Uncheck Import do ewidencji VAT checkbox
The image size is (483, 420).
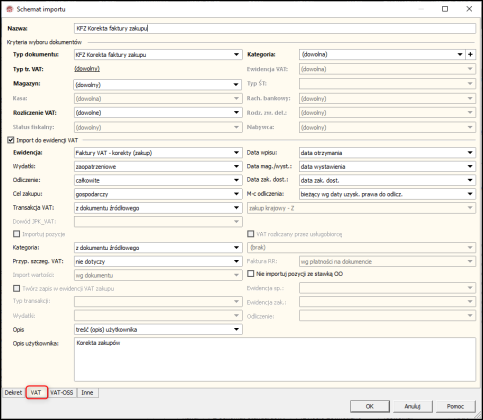tap(11, 140)
